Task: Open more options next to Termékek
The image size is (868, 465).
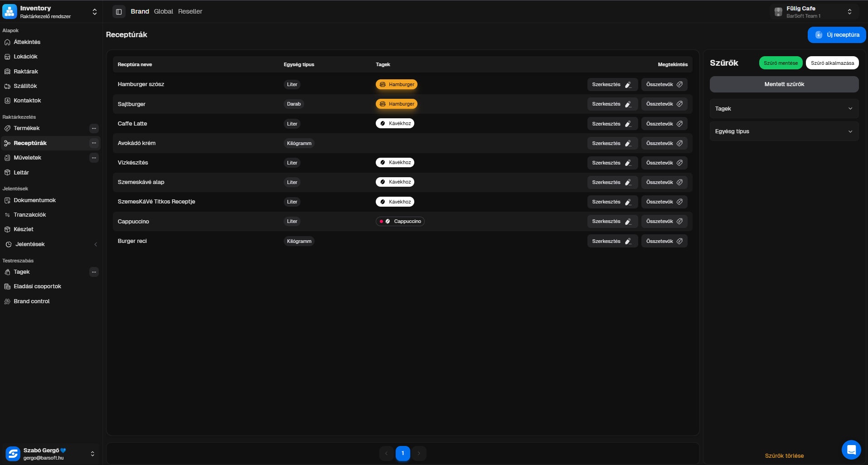Action: 94,128
